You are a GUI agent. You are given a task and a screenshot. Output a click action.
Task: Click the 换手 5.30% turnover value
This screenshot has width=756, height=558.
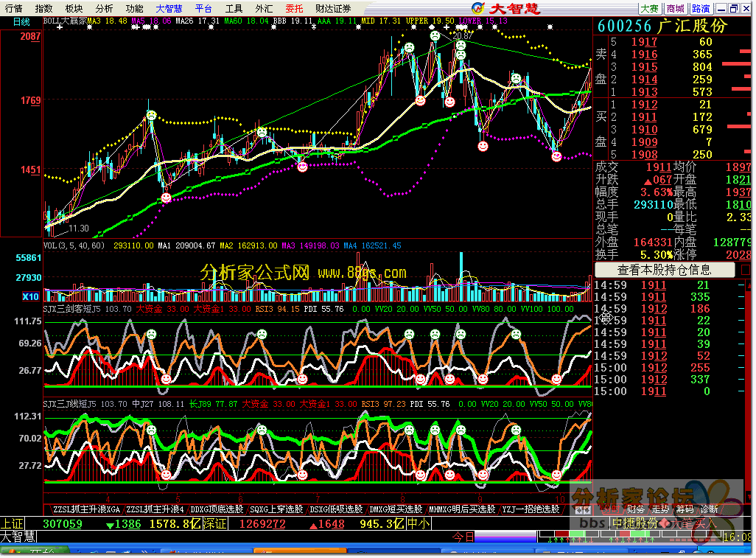(657, 254)
